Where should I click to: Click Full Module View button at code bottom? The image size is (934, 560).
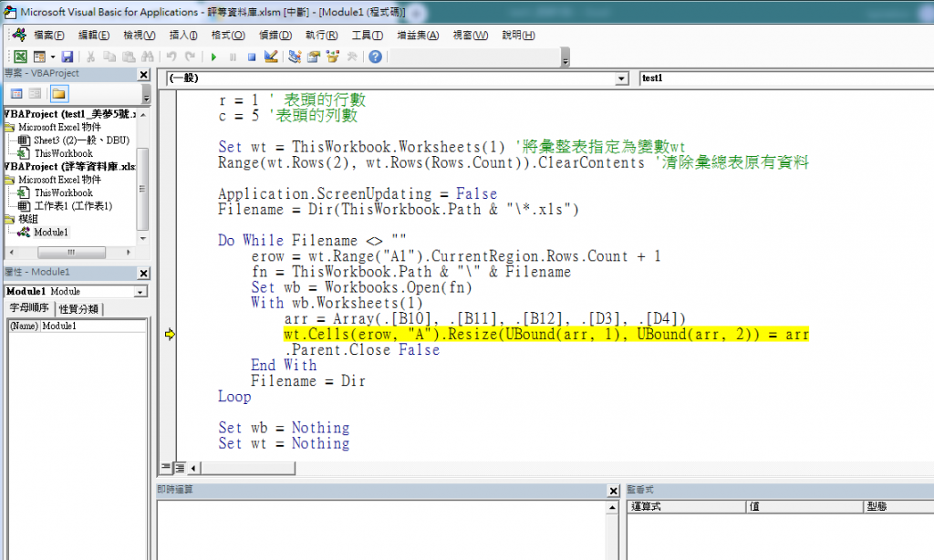click(x=180, y=468)
